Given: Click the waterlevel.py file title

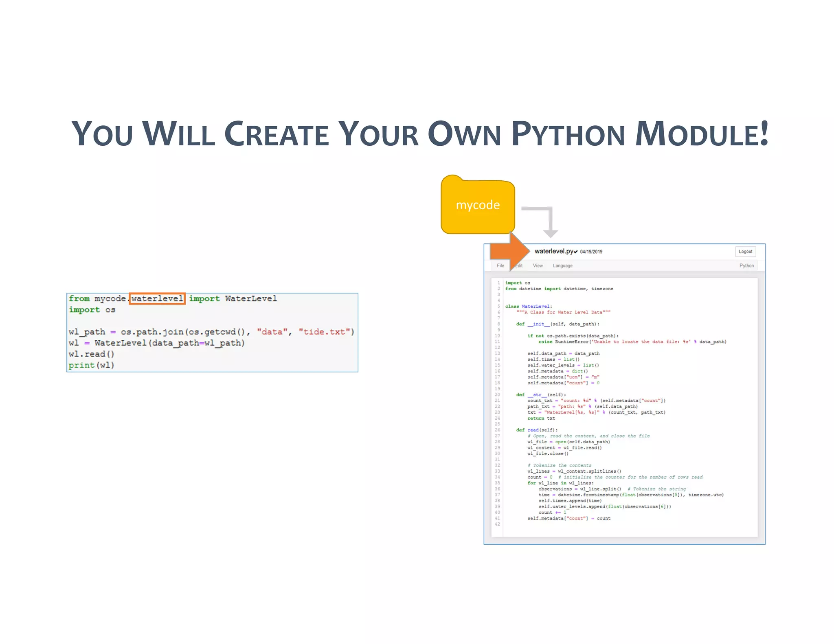Looking at the screenshot, I should [x=554, y=251].
